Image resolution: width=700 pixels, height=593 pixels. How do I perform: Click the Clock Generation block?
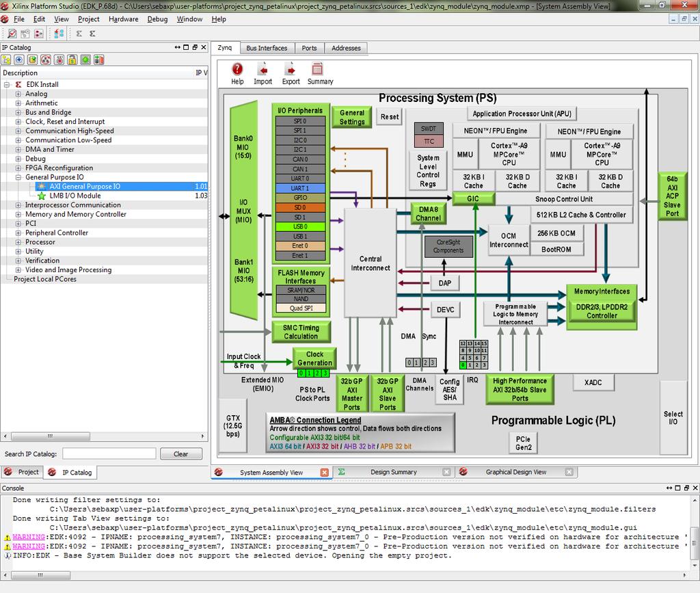[314, 358]
